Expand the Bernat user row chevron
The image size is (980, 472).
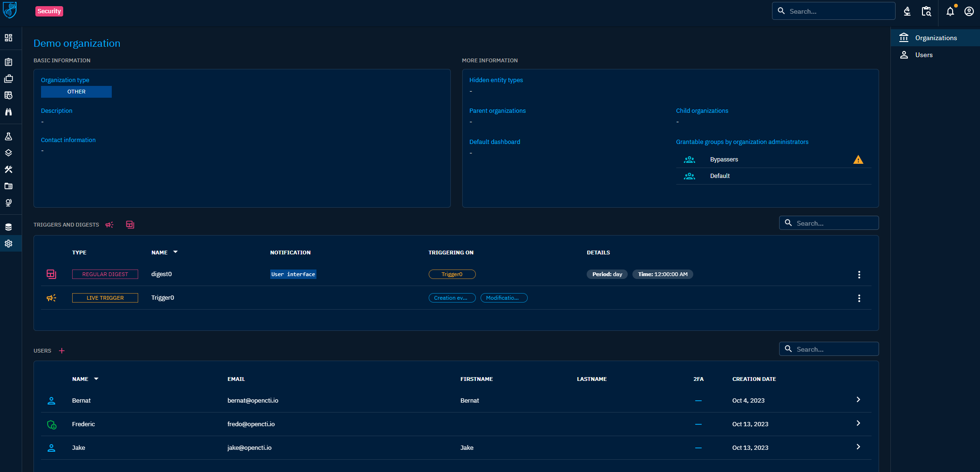click(858, 400)
